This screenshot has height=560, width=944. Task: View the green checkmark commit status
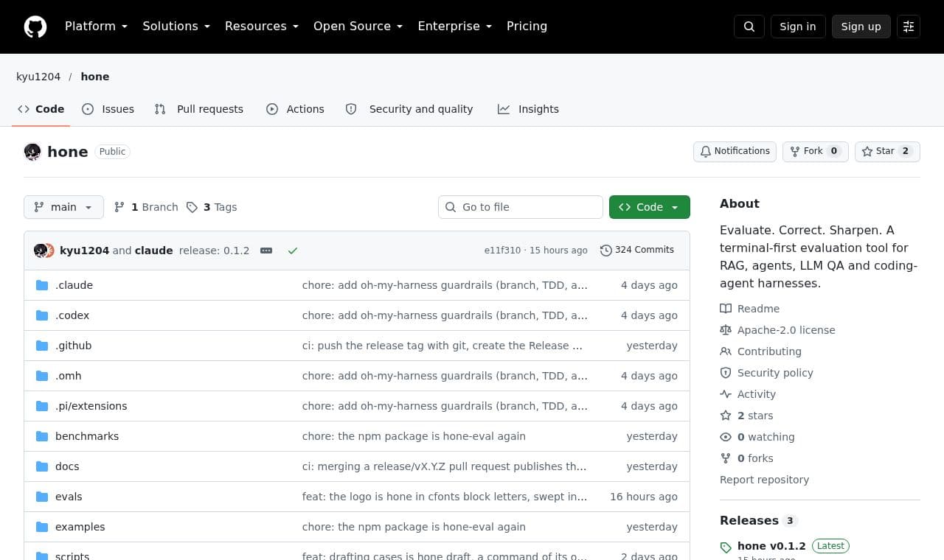pyautogui.click(x=293, y=251)
